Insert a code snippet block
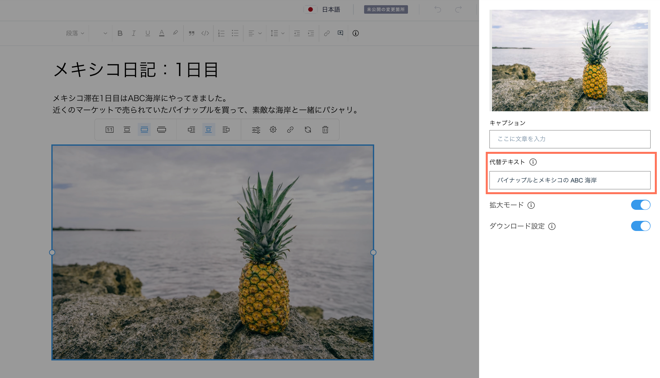Viewport: 660px width, 378px height. [x=205, y=33]
